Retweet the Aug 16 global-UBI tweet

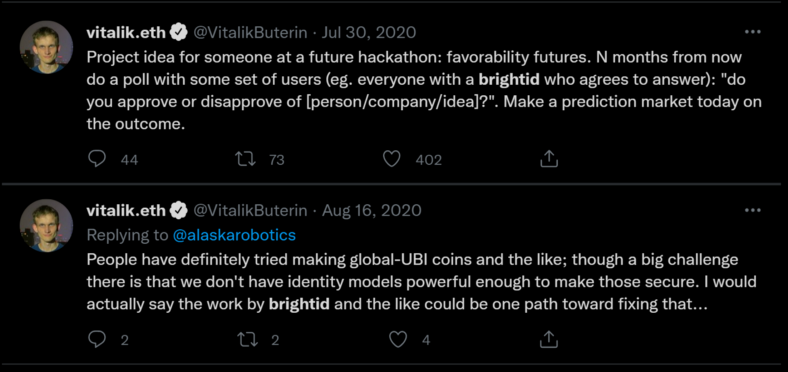coord(247,339)
